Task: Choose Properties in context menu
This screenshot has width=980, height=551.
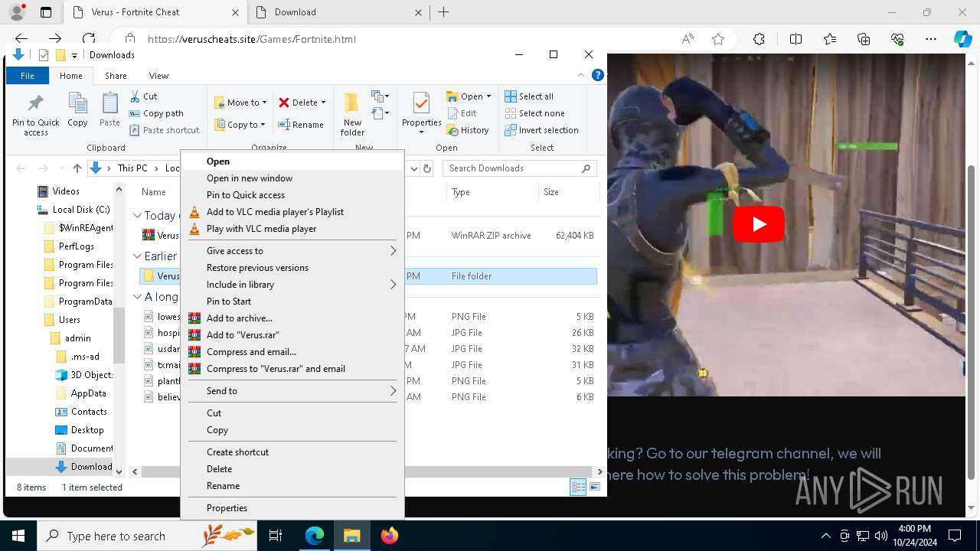Action: 292,508
